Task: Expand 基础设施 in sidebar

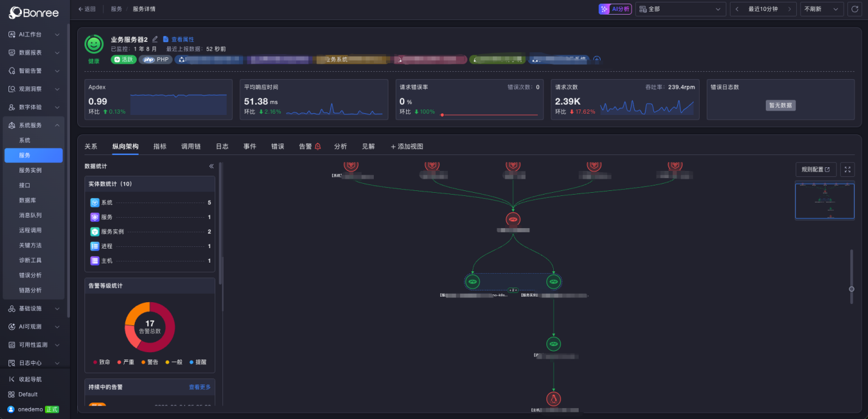Action: [34, 308]
